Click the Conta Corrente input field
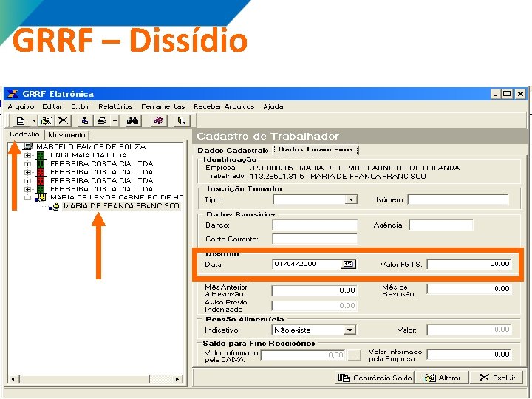This screenshot has height=399, width=532. [x=315, y=239]
